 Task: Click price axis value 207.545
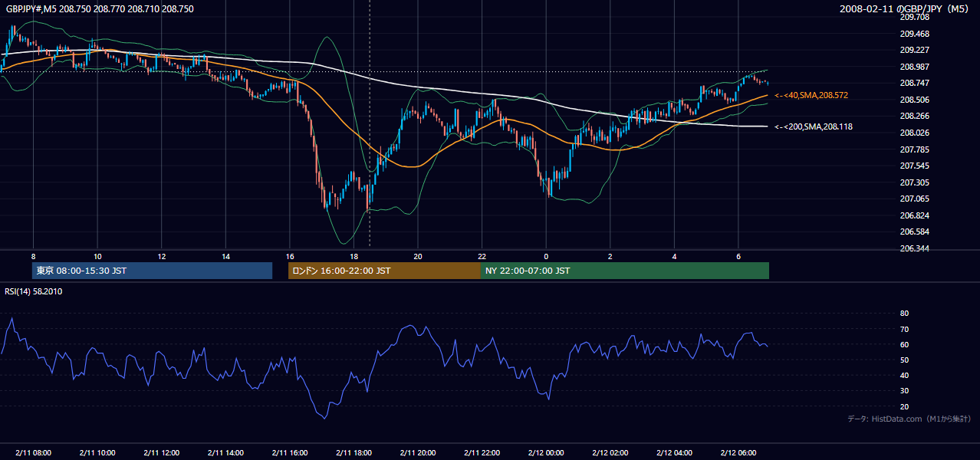tap(915, 166)
